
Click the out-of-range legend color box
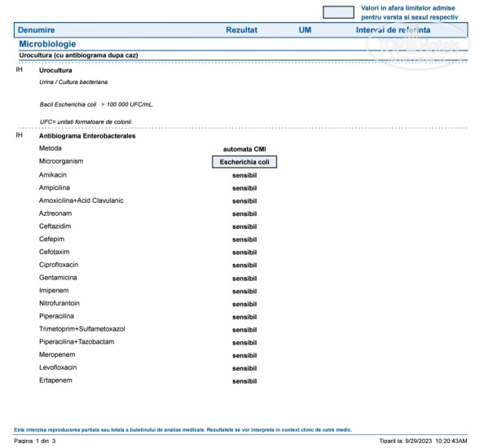[338, 12]
